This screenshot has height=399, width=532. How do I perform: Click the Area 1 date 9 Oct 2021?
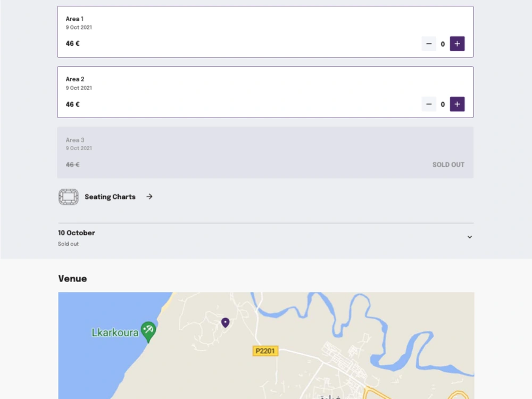tap(79, 28)
